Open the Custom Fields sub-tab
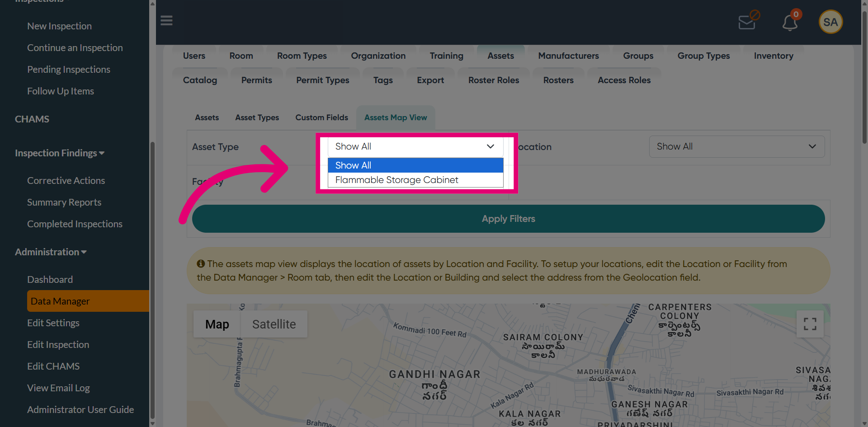 coord(321,117)
